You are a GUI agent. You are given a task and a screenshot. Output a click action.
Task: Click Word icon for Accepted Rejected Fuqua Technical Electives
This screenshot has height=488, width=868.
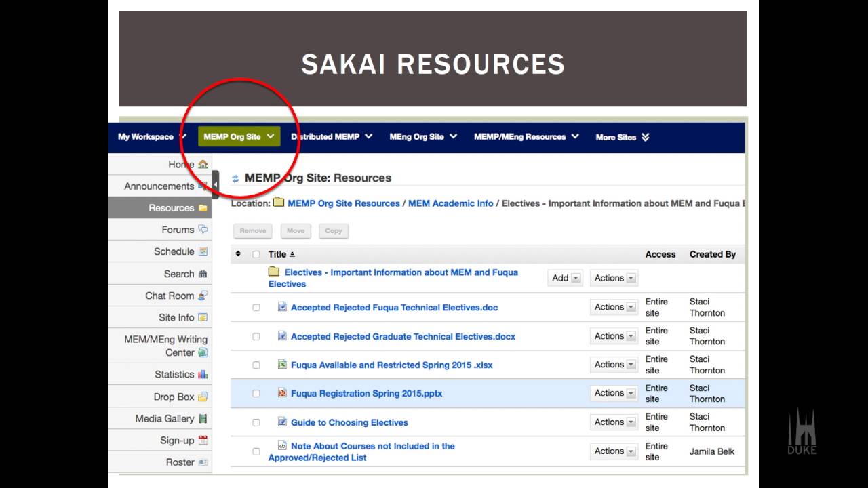(282, 307)
